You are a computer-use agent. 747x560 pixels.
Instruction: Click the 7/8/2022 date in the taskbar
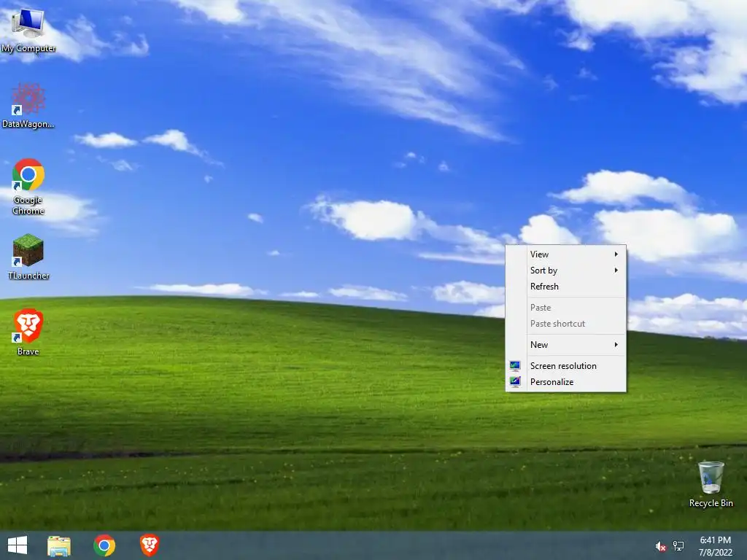pyautogui.click(x=715, y=553)
